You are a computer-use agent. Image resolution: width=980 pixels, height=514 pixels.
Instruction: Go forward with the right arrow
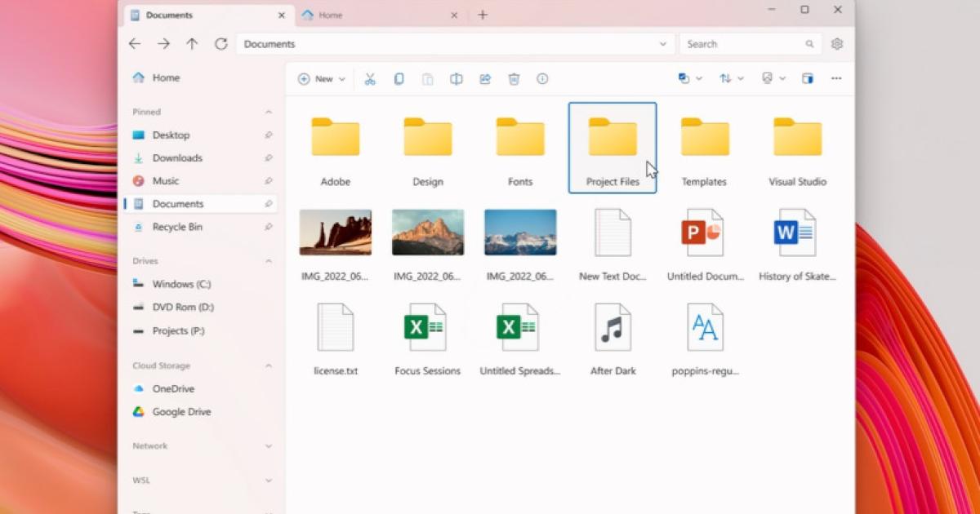(x=163, y=44)
